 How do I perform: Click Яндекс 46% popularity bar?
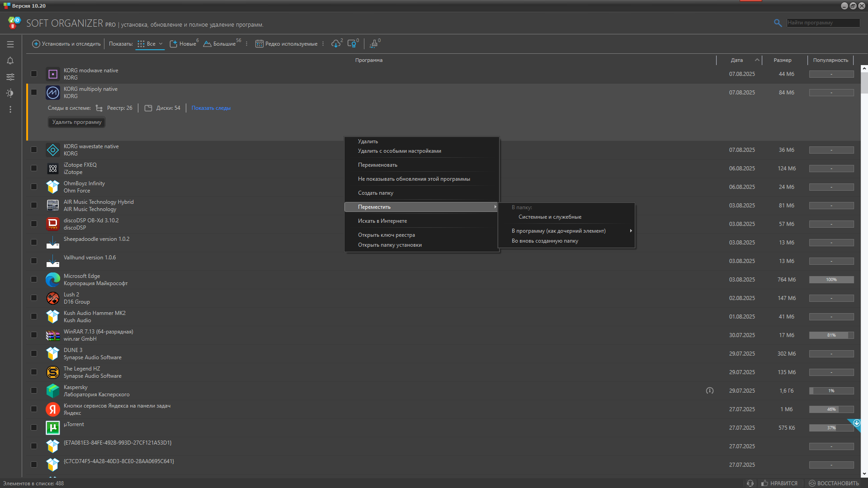click(x=831, y=409)
